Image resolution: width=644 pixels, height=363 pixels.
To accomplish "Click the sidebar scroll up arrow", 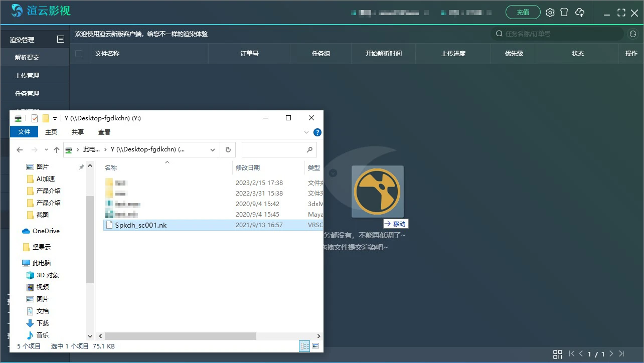I will pos(90,165).
